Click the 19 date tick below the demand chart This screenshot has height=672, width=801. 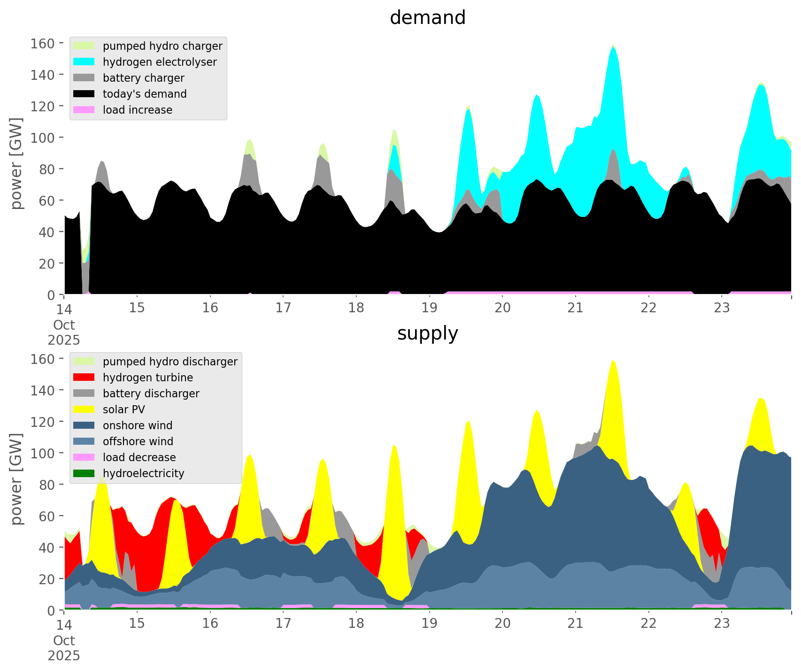pyautogui.click(x=429, y=308)
